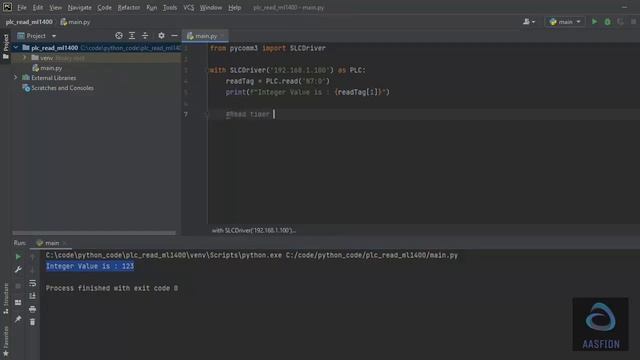Open the VCS menu
Image resolution: width=640 pixels, height=360 pixels.
click(x=189, y=7)
